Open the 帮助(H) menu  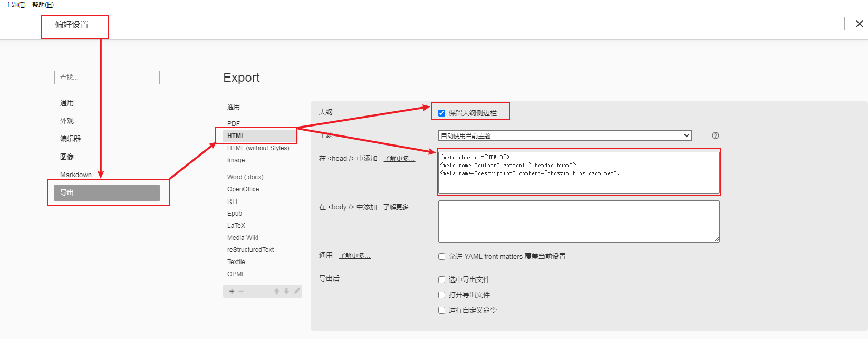tap(43, 5)
